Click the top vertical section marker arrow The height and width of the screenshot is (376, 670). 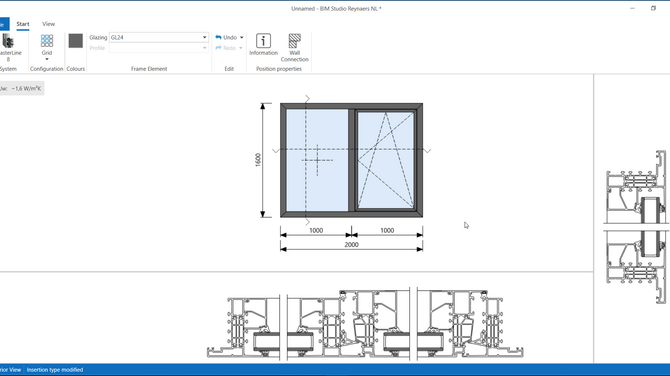pyautogui.click(x=307, y=99)
